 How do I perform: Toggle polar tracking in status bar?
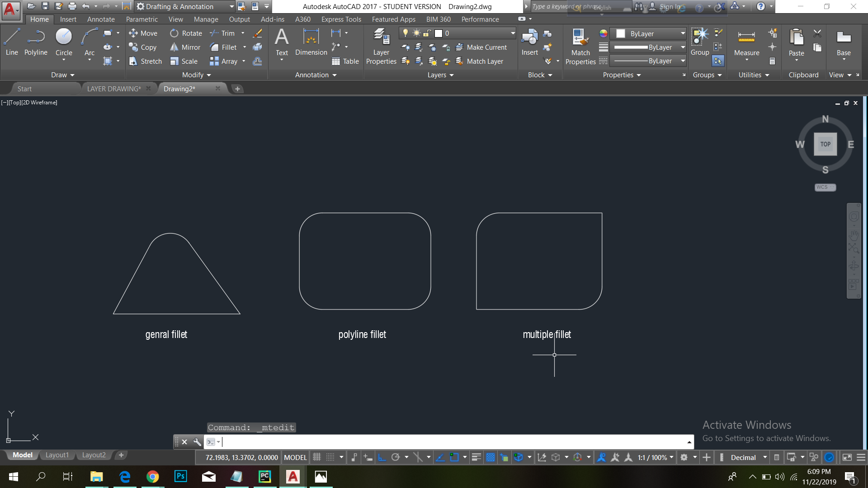396,457
